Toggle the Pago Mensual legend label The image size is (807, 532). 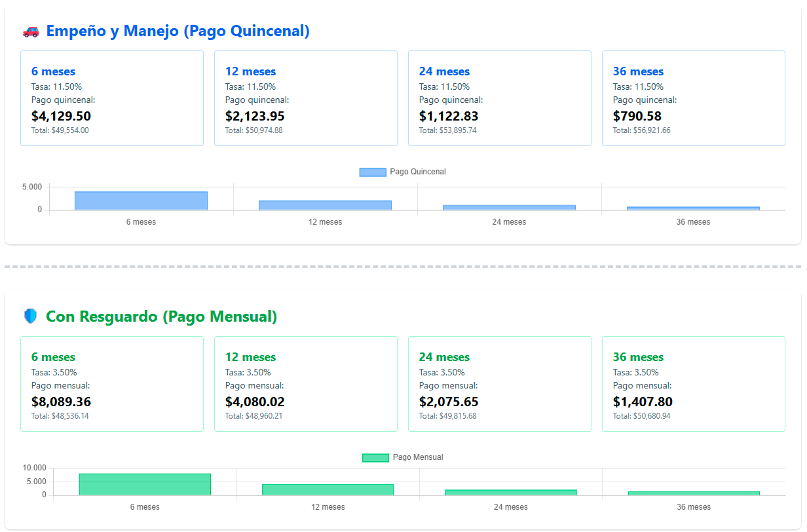click(x=417, y=457)
